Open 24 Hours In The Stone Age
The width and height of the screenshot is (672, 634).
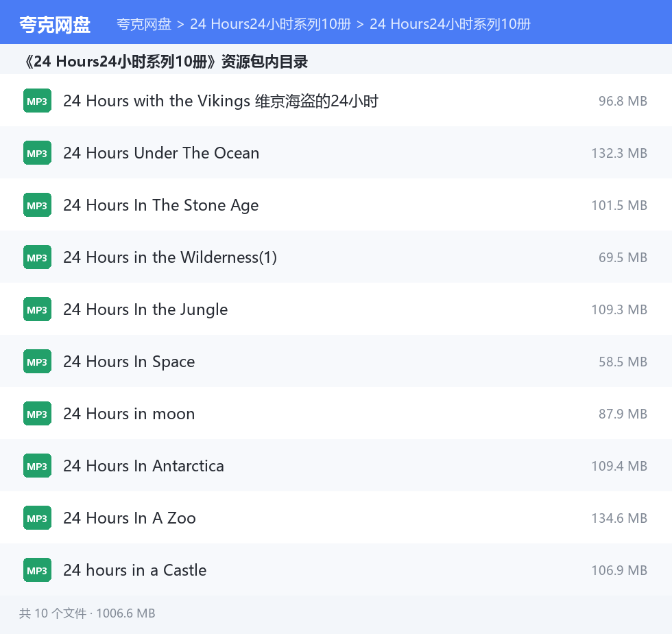(160, 205)
